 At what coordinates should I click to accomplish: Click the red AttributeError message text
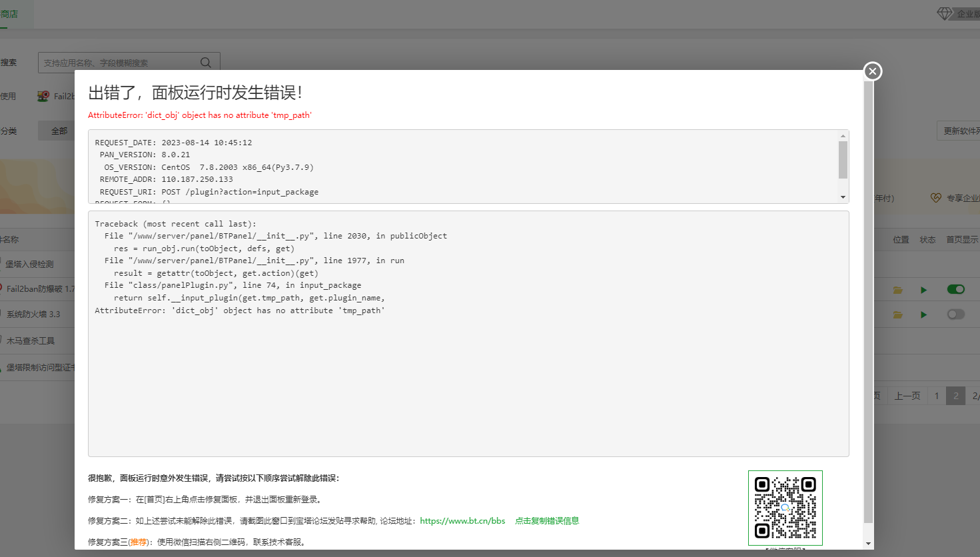(x=200, y=115)
